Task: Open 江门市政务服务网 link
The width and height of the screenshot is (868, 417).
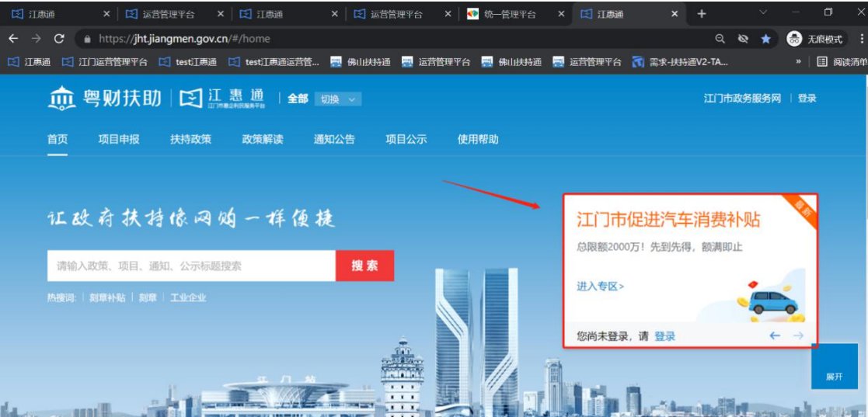Action: (742, 99)
